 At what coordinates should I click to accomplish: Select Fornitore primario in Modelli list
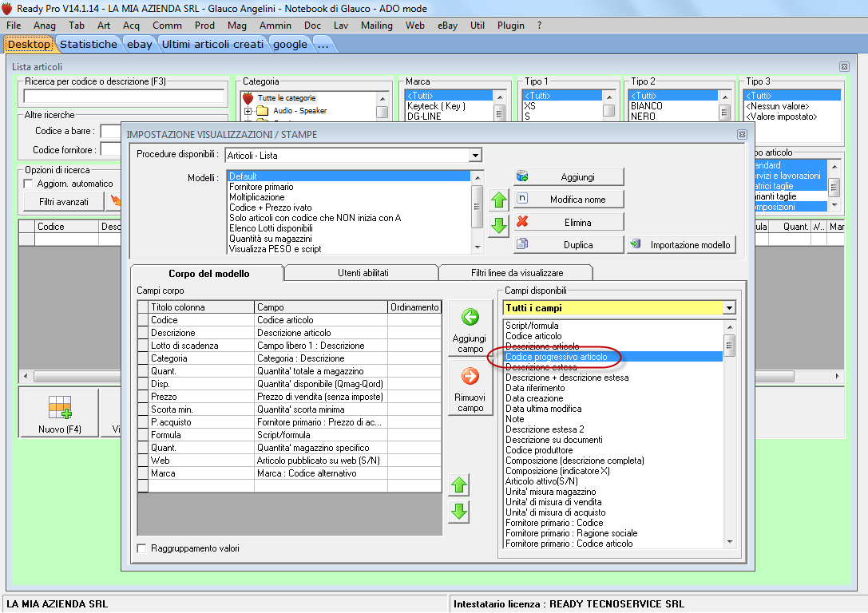click(261, 187)
